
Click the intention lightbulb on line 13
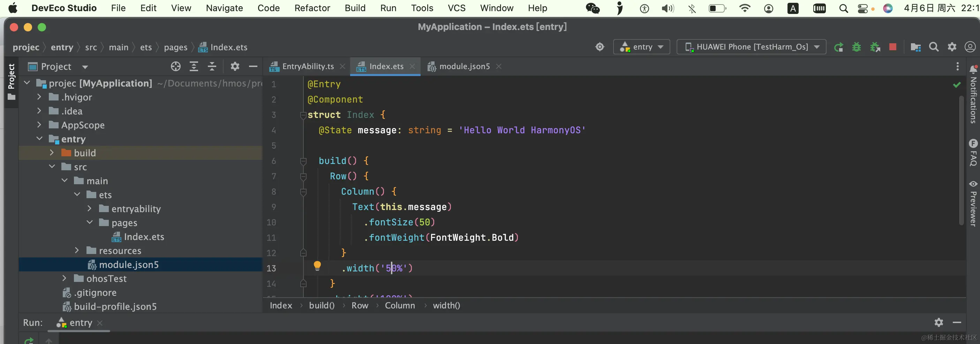(x=317, y=266)
